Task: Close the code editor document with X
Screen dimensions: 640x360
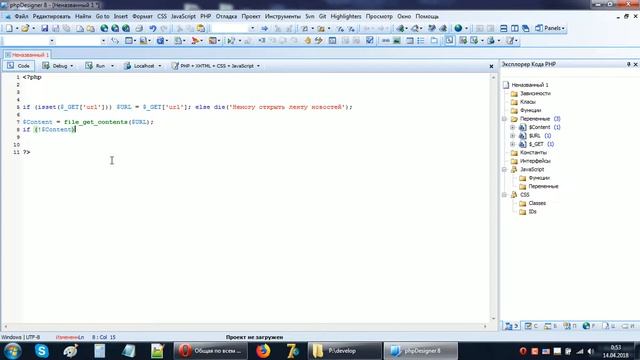Action: coord(491,66)
